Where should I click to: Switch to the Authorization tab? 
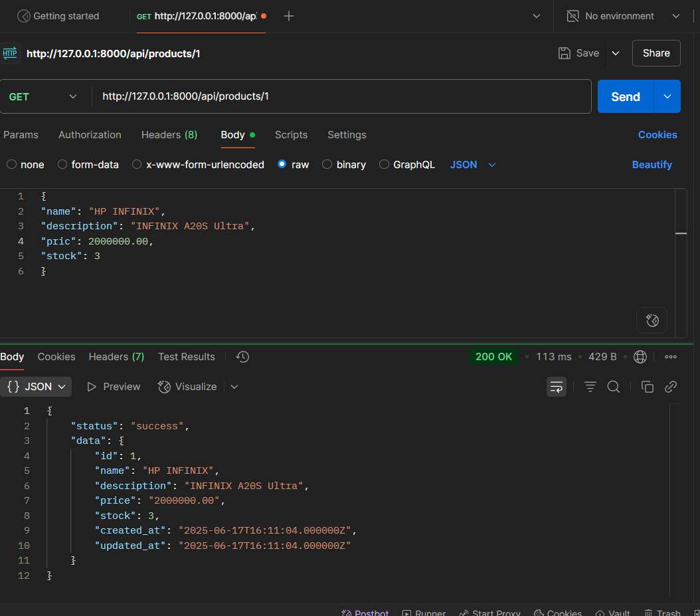[x=90, y=135]
